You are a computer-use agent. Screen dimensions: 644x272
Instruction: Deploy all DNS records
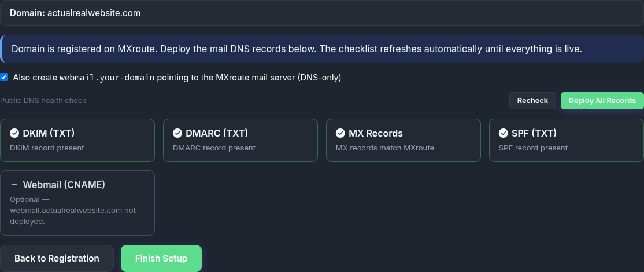(x=602, y=101)
